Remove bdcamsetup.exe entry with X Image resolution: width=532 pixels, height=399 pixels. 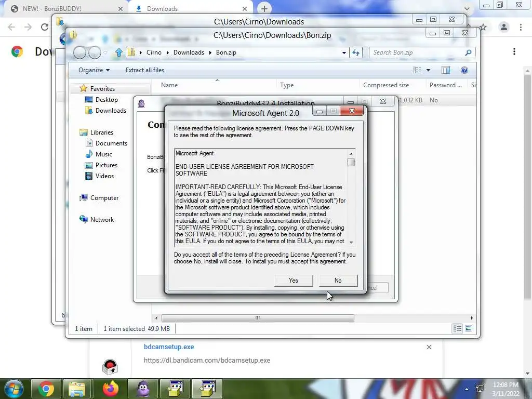click(x=429, y=347)
